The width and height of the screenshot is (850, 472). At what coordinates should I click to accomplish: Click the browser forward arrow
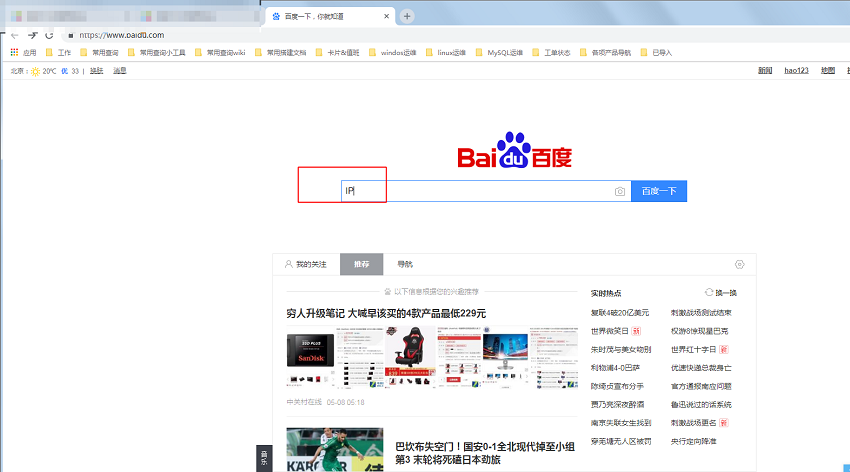click(33, 35)
